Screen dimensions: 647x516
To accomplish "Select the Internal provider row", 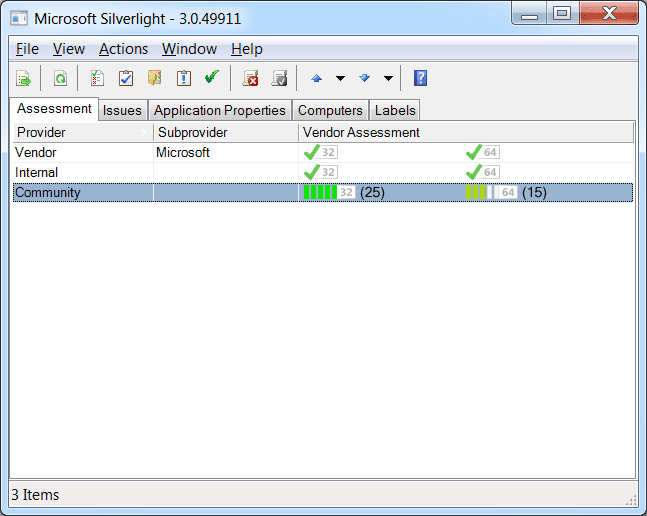I will pyautogui.click(x=323, y=172).
